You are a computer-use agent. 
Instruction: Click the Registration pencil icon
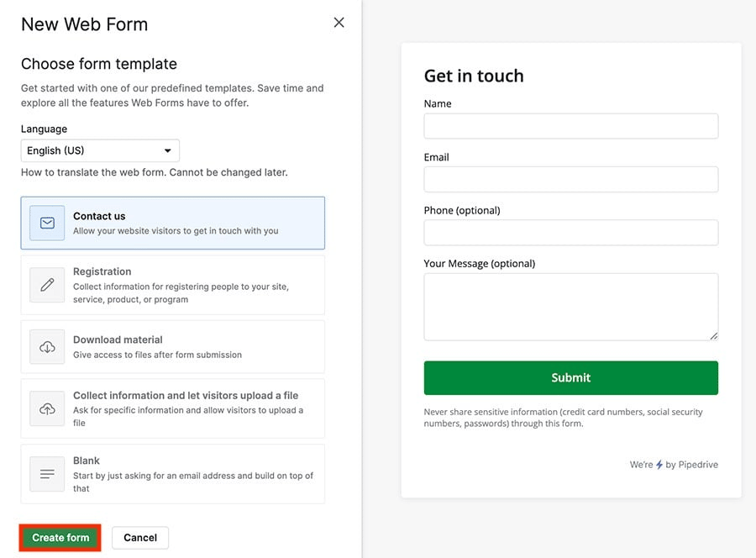(x=46, y=285)
